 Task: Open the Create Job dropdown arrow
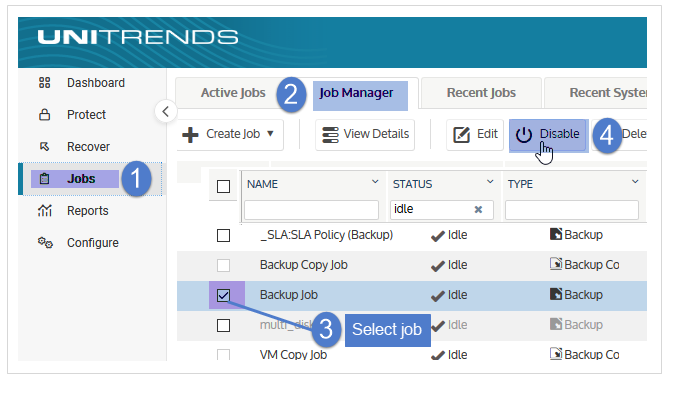[270, 134]
